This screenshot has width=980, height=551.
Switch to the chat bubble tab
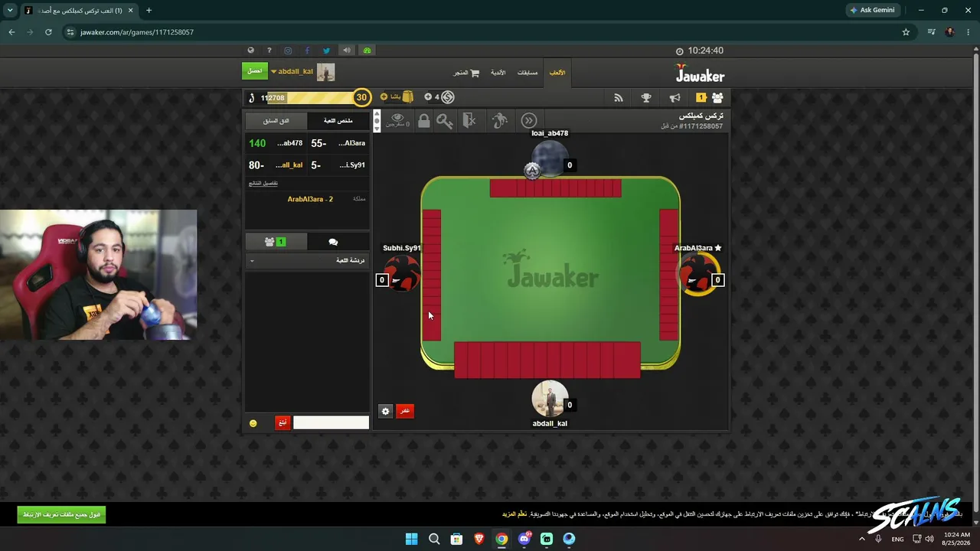pos(333,242)
